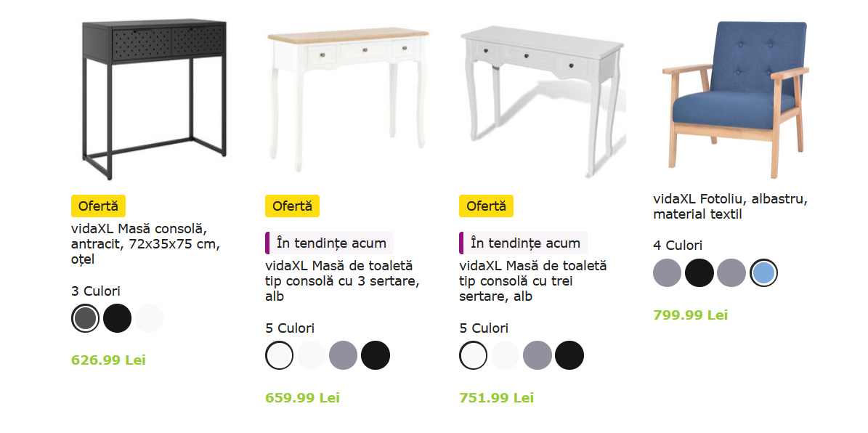Select white color swatch for anthracite console table

click(150, 317)
